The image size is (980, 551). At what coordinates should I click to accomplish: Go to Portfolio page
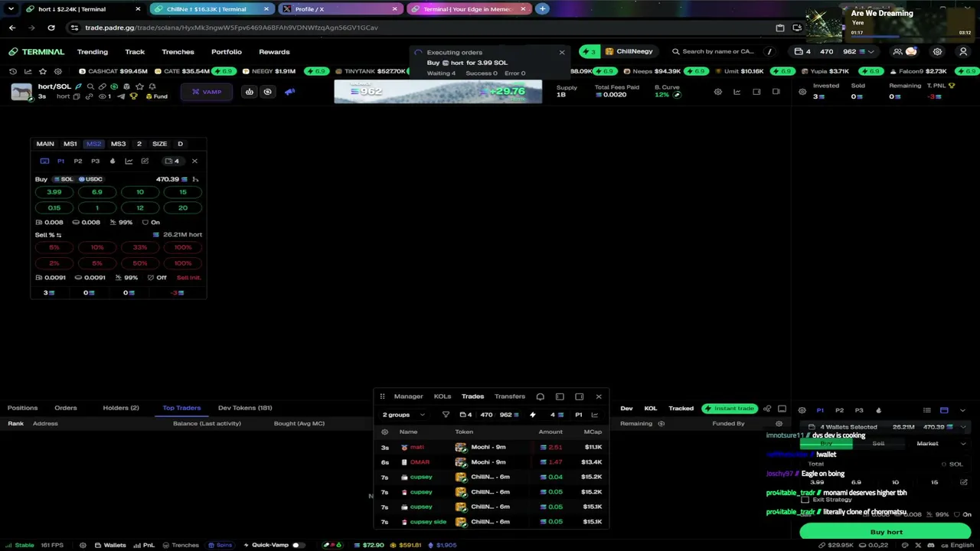[x=226, y=52]
